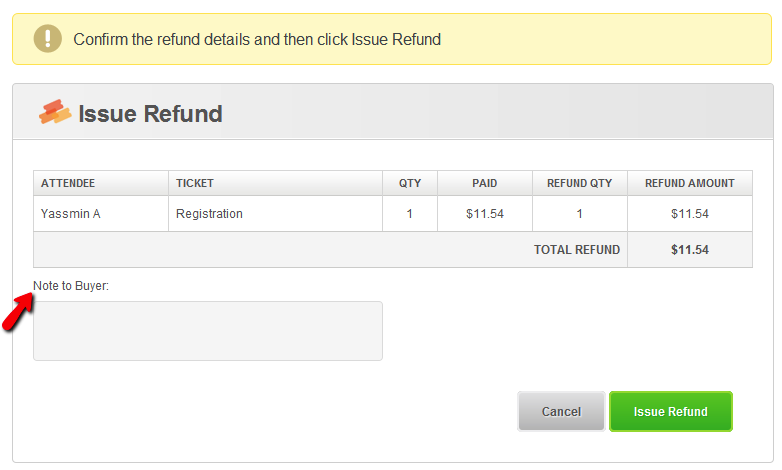Click the $11.54 paid amount cell
Viewport: 782px width, 470px height.
pyautogui.click(x=485, y=214)
